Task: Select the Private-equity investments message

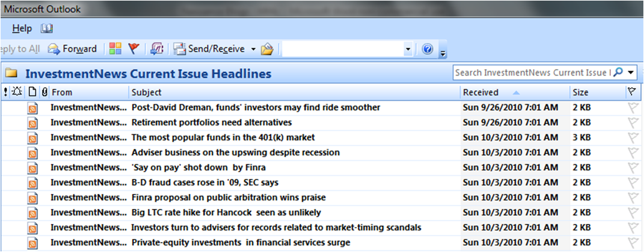Action: click(x=320, y=243)
